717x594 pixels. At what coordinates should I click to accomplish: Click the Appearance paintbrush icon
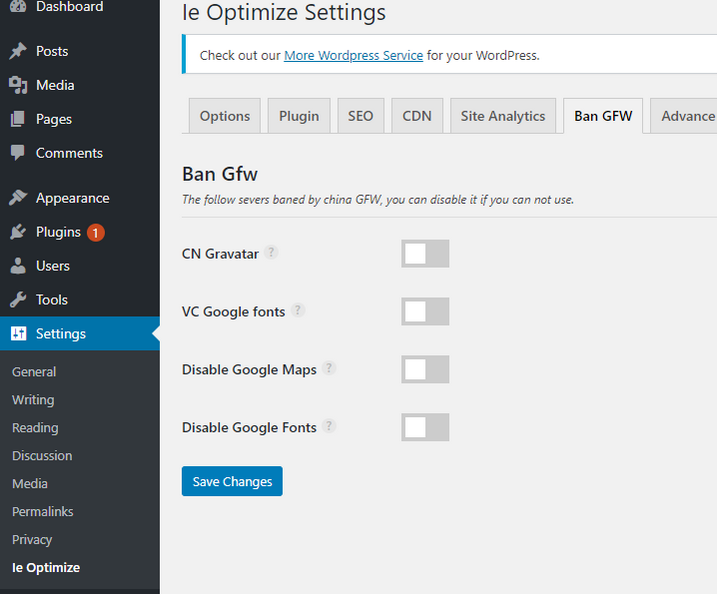coord(18,198)
